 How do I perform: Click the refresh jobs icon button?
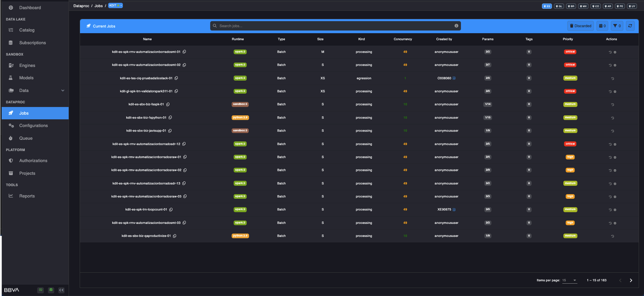tap(630, 26)
